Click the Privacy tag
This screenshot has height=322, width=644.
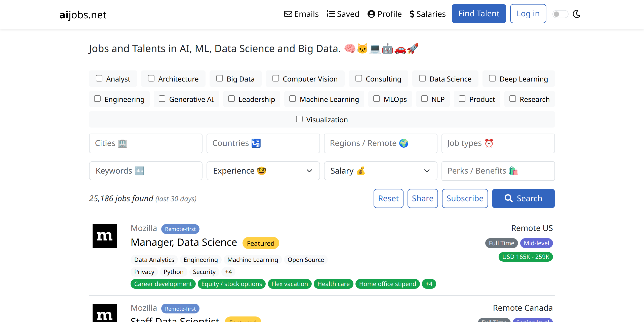(144, 272)
